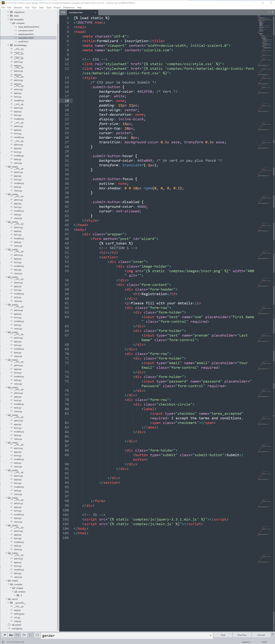This screenshot has width=275, height=644.
Task: Expand the static folder arrow
Action: [x=8, y=16]
